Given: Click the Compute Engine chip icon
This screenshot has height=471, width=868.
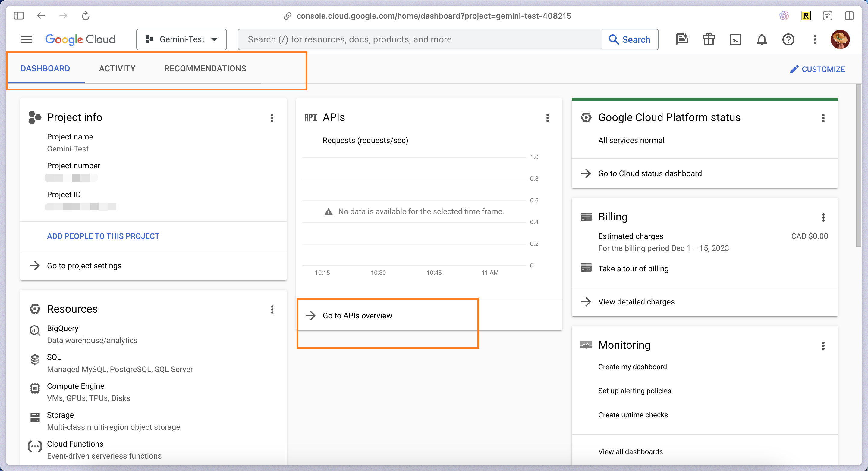Looking at the screenshot, I should 35,388.
